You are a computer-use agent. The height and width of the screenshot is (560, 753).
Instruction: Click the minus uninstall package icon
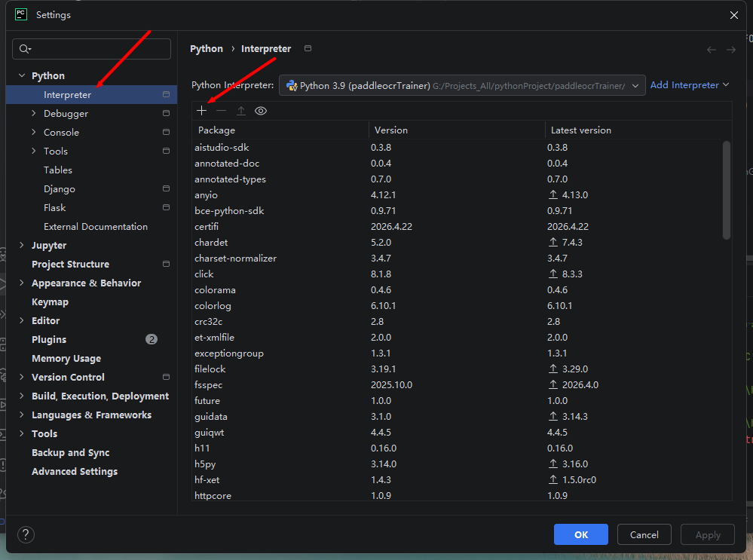[x=221, y=111]
